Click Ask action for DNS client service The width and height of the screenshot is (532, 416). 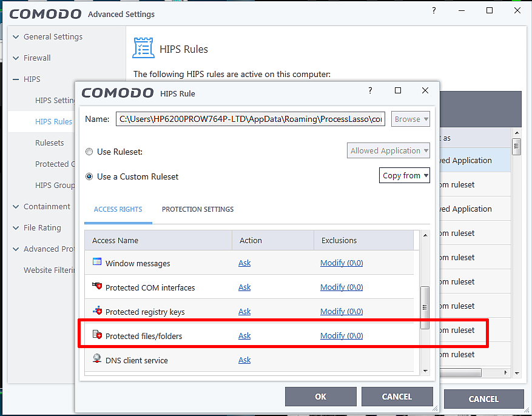(x=244, y=360)
